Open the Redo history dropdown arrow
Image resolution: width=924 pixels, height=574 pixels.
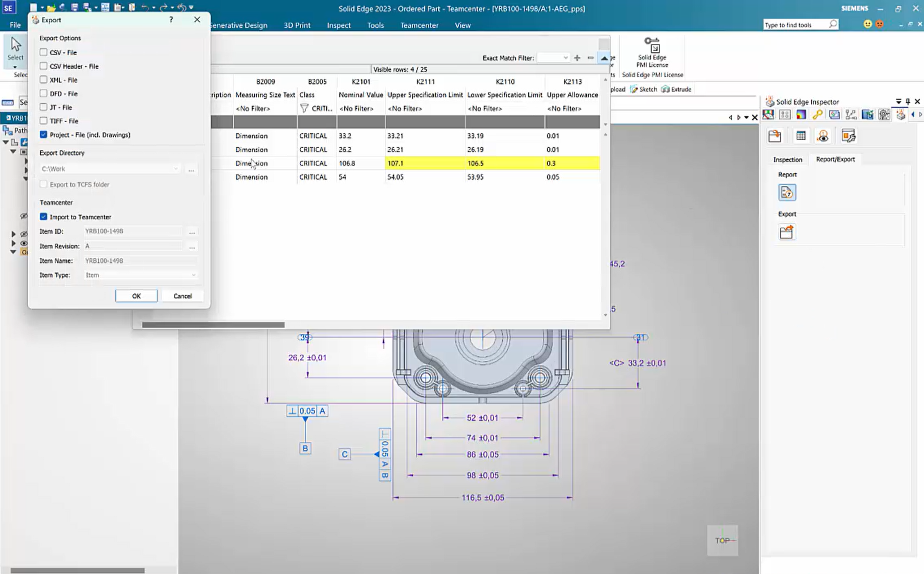tap(172, 7)
